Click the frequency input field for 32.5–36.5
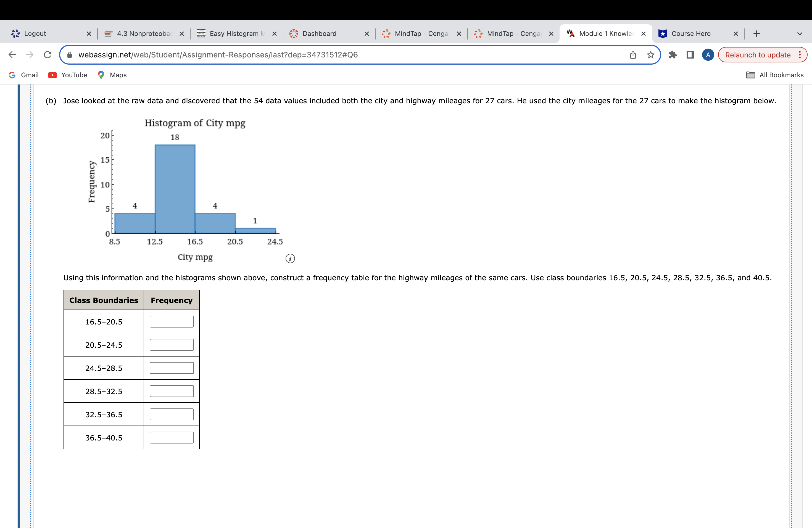Viewport: 812px width, 528px height. [x=171, y=414]
